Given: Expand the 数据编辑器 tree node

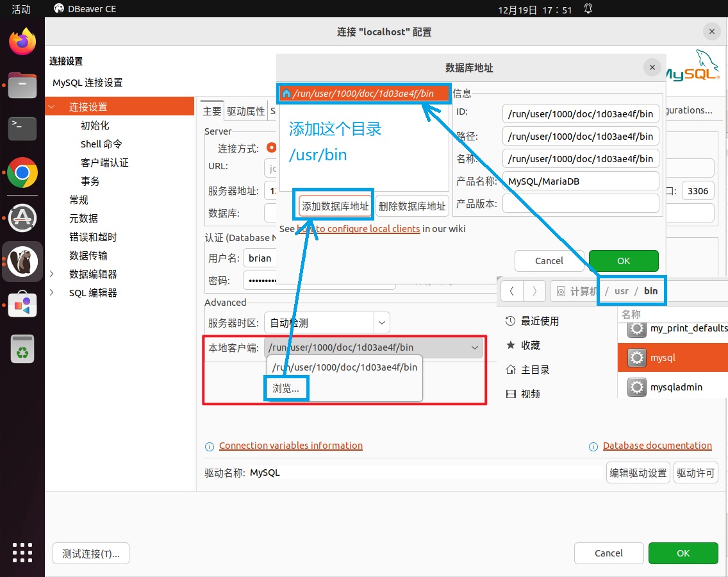Looking at the screenshot, I should coord(51,274).
